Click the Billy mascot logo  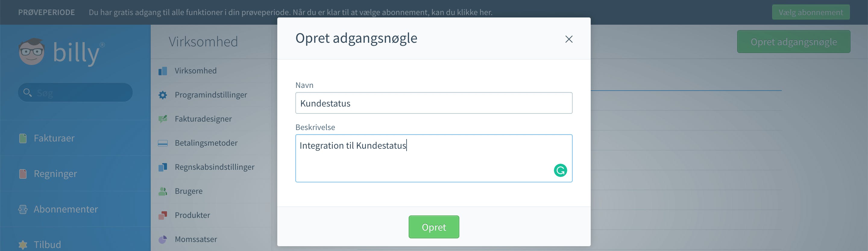32,51
